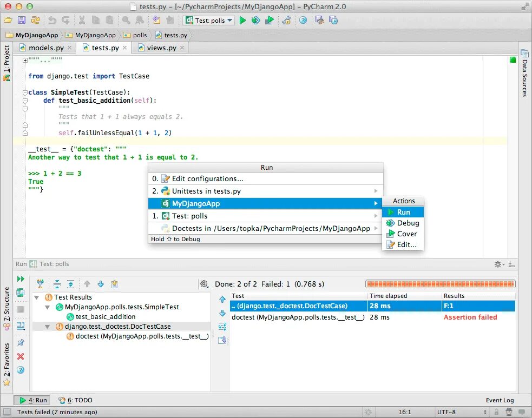Choose Cover in the Actions submenu
This screenshot has height=418, width=532.
[x=403, y=234]
